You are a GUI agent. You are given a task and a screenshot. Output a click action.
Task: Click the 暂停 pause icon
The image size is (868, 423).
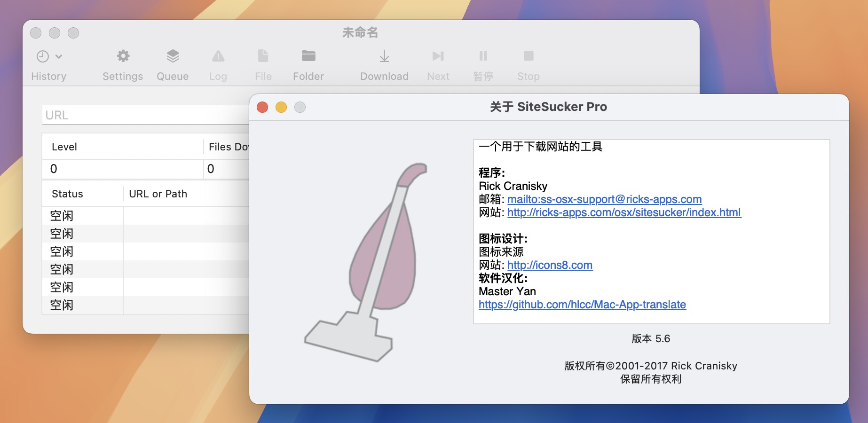[483, 56]
